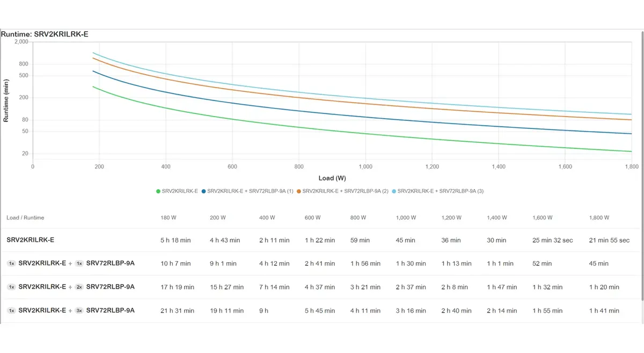This screenshot has height=353, width=644.
Task: Click the cell 4 h 43 min
Action: pos(225,240)
